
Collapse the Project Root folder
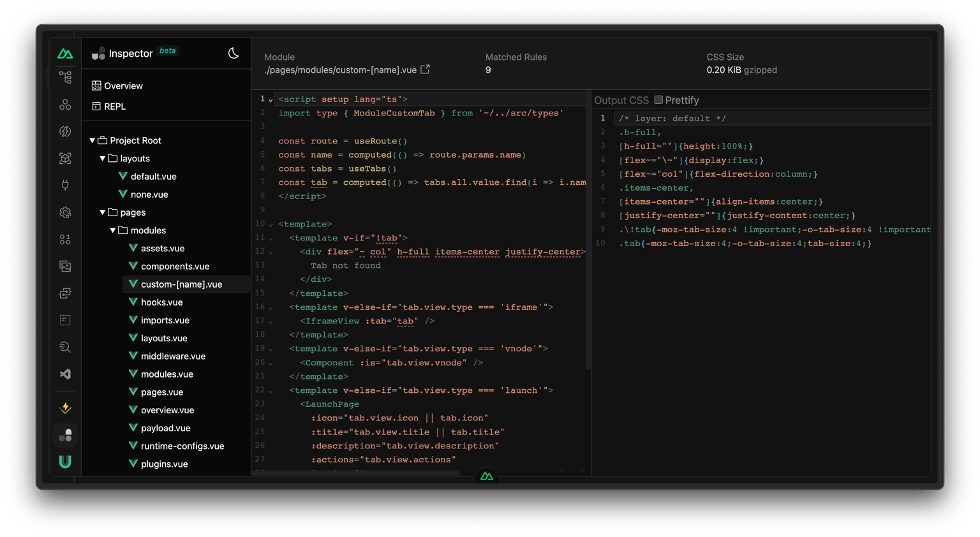[92, 140]
